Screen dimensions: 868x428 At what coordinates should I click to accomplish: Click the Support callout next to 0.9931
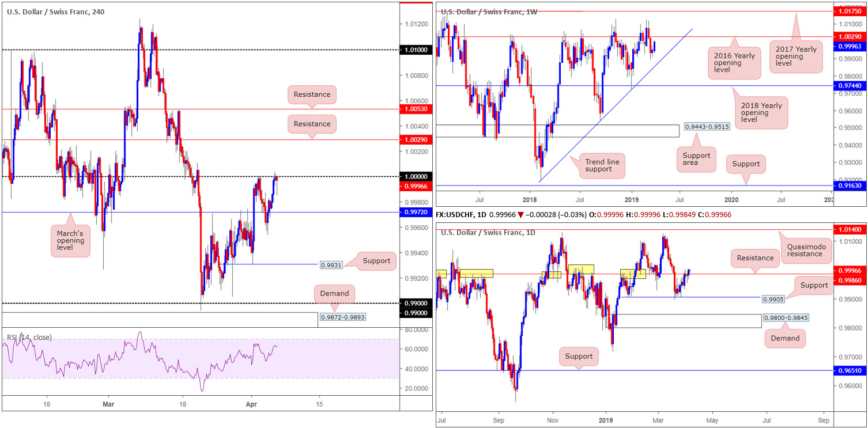tap(376, 261)
